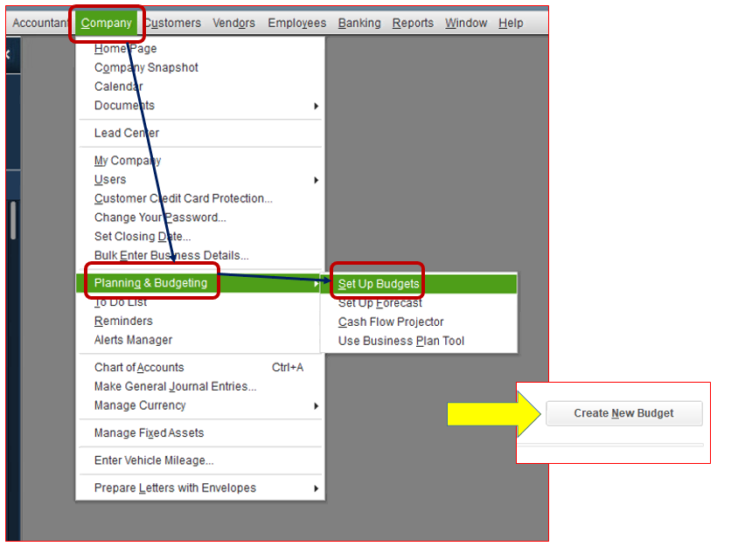Expand the Manage Currency submenu
The width and height of the screenshot is (731, 560).
point(200,405)
